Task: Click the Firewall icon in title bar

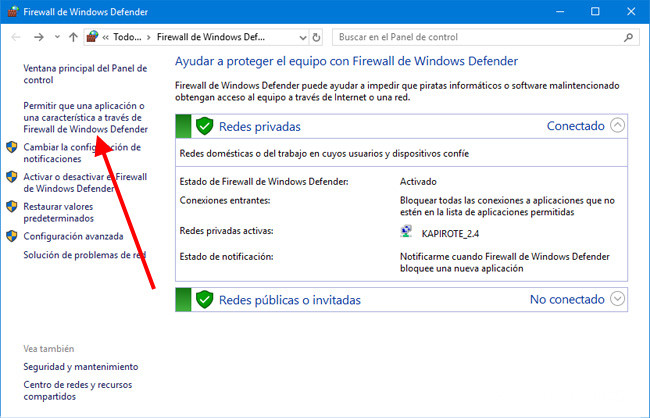Action: coord(12,11)
